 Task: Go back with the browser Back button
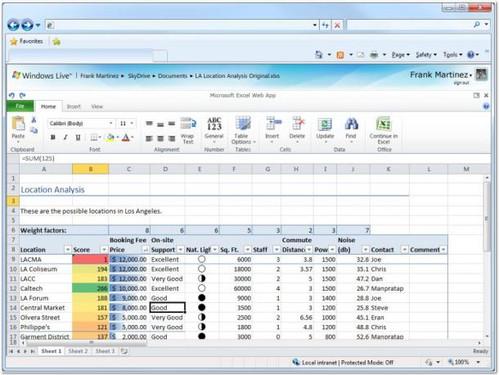[13, 25]
